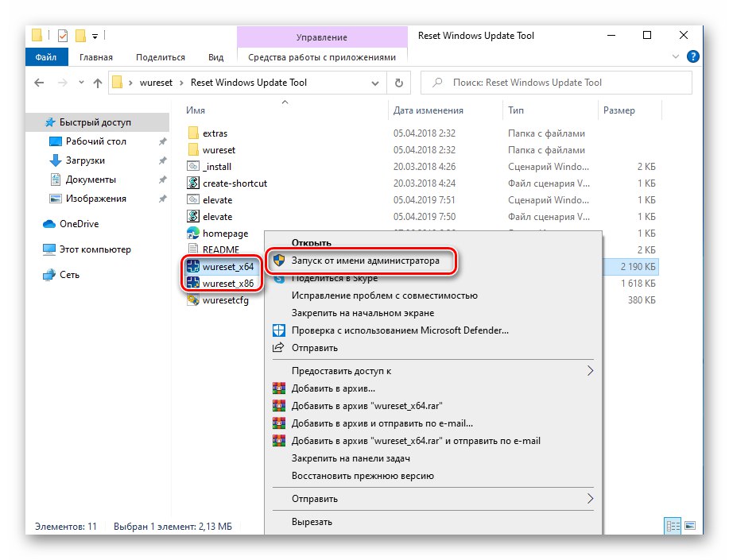729x560 pixels.
Task: Select the wuresetcfg file icon
Action: 193,300
